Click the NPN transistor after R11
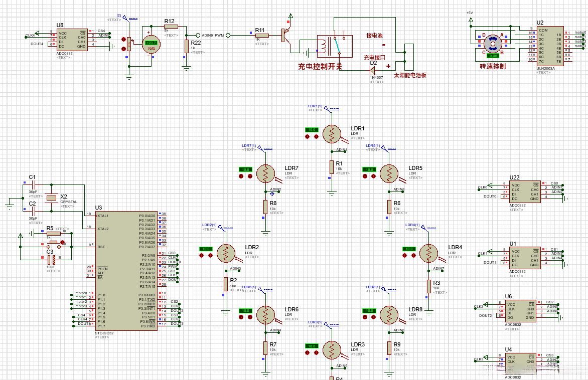588x380 pixels. point(286,36)
